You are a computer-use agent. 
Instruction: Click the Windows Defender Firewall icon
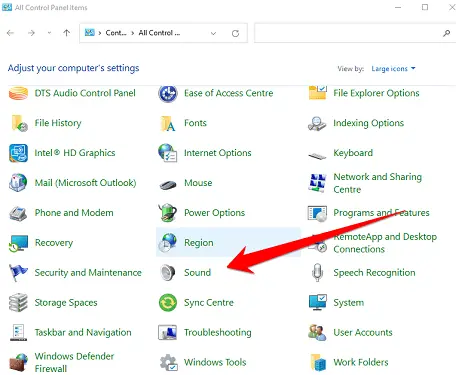point(18,362)
